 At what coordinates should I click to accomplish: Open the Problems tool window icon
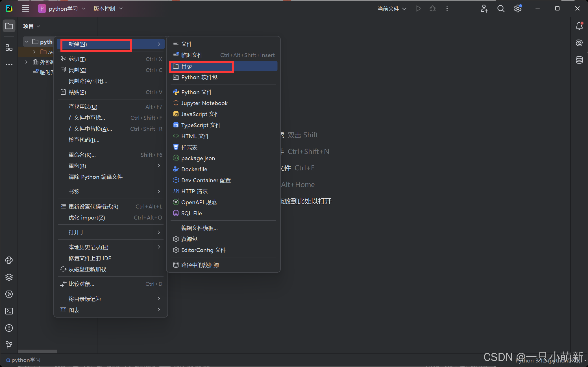pos(9,328)
